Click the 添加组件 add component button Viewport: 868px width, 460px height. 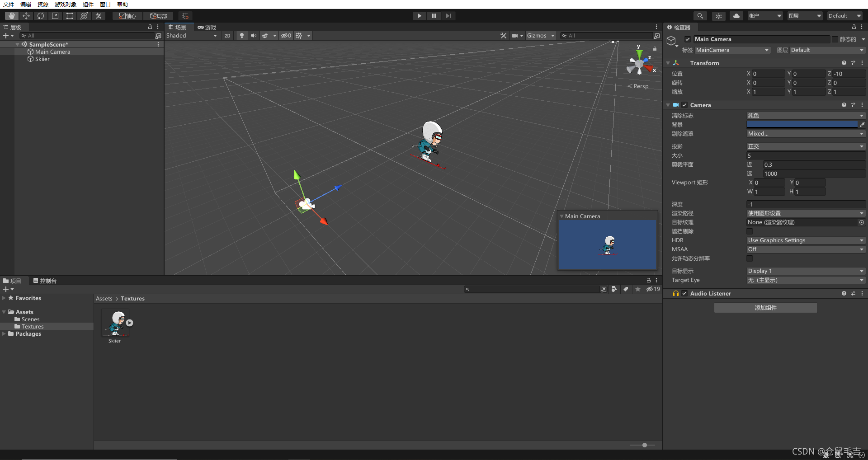tap(765, 308)
